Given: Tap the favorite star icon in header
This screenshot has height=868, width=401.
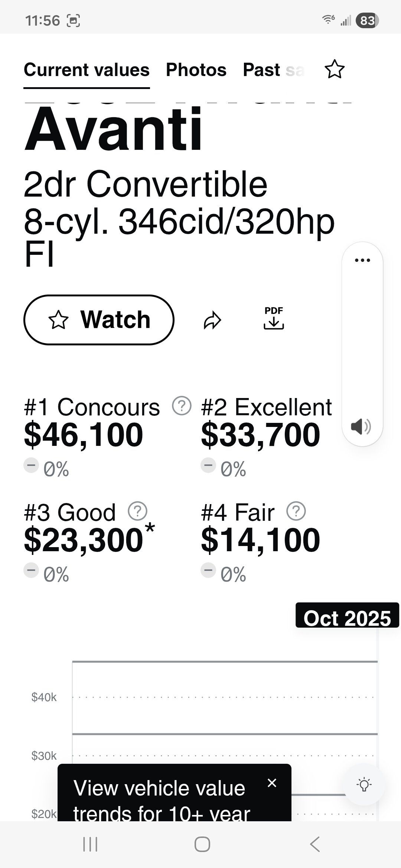Looking at the screenshot, I should [x=335, y=69].
